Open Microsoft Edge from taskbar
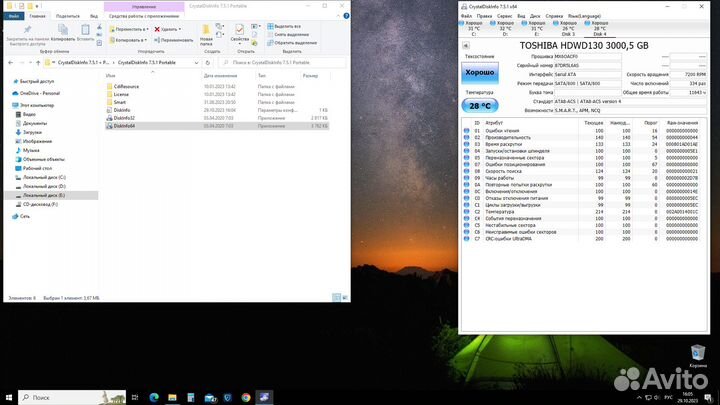The width and height of the screenshot is (720, 405). pos(154,397)
